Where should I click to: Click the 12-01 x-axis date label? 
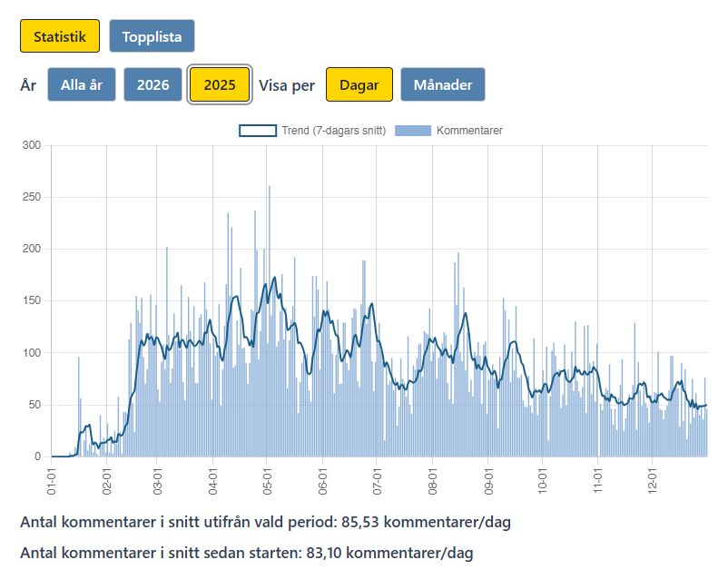(653, 478)
